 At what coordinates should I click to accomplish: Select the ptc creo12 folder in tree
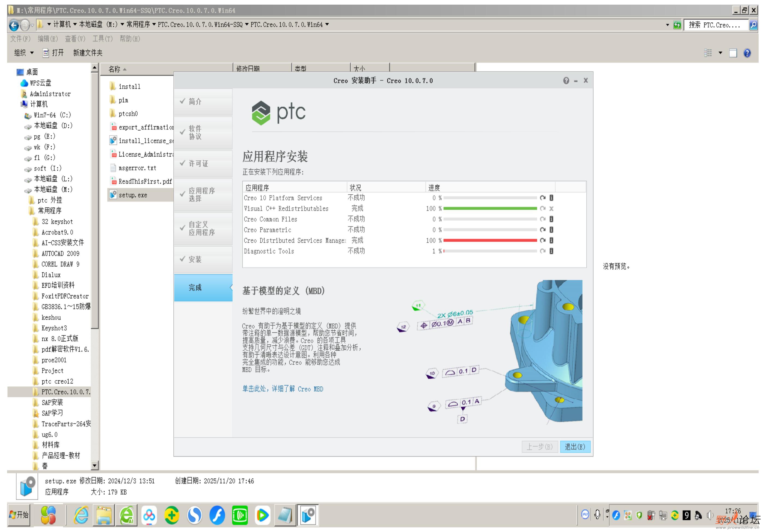(57, 381)
